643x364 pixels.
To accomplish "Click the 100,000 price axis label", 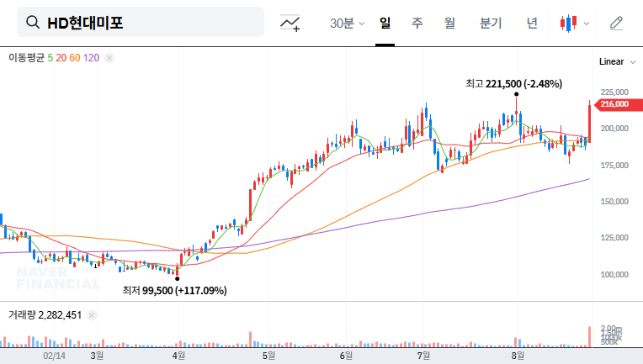I will click(x=614, y=275).
